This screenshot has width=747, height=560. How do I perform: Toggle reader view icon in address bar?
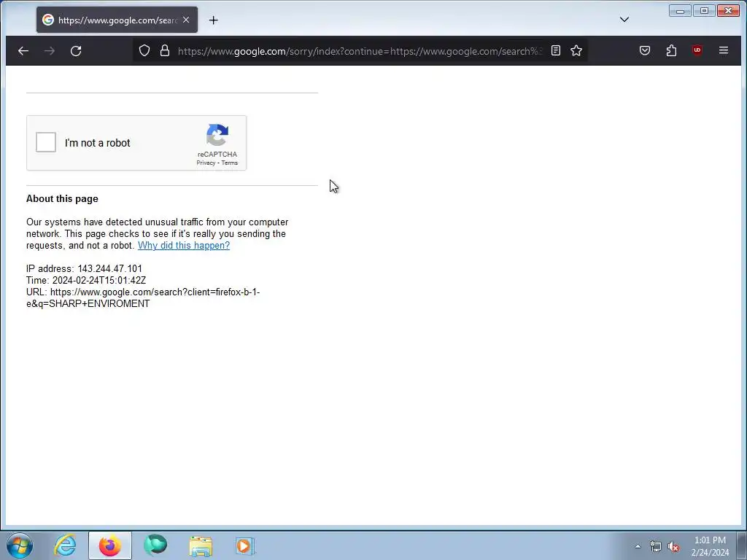(555, 50)
